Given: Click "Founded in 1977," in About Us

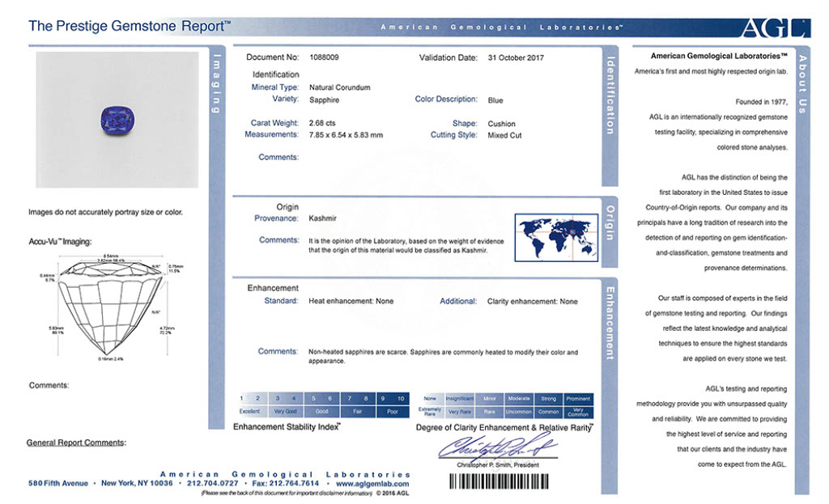Looking at the screenshot, I should (761, 102).
